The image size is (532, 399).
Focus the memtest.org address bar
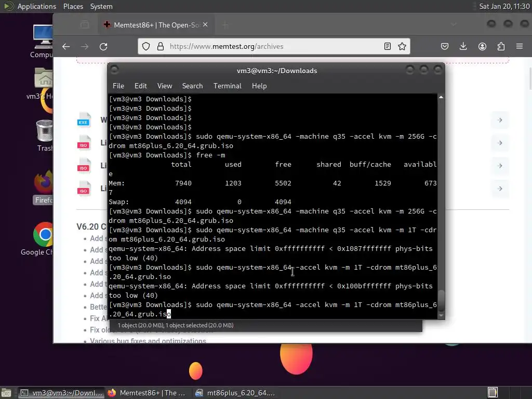pyautogui.click(x=274, y=46)
